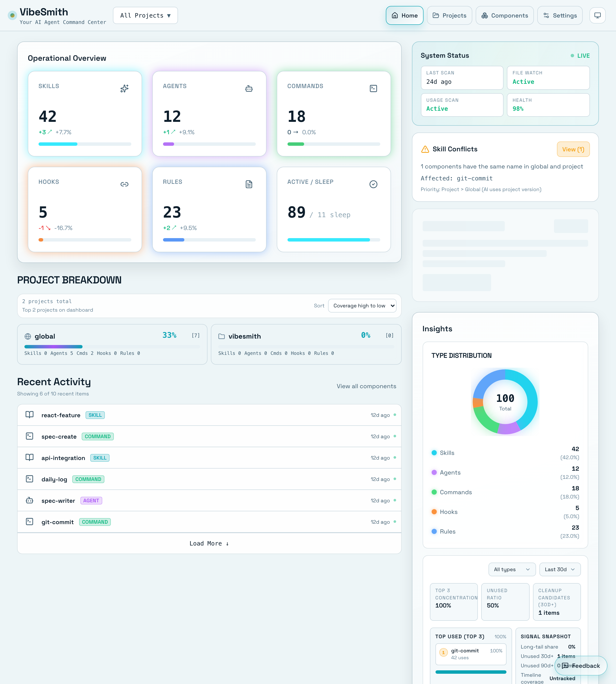
Task: Click the terminal icon on Commands card
Action: tap(373, 89)
